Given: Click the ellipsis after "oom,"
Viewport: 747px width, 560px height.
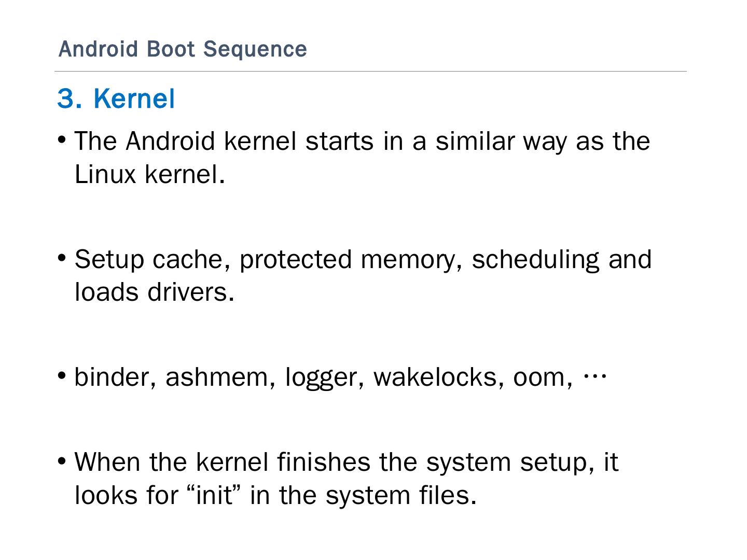Looking at the screenshot, I should point(594,376).
